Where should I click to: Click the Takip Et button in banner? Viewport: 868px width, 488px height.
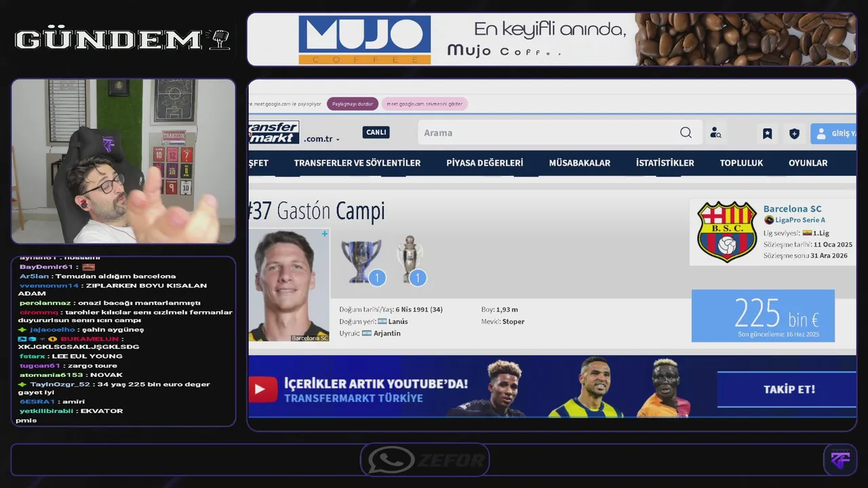pos(787,389)
